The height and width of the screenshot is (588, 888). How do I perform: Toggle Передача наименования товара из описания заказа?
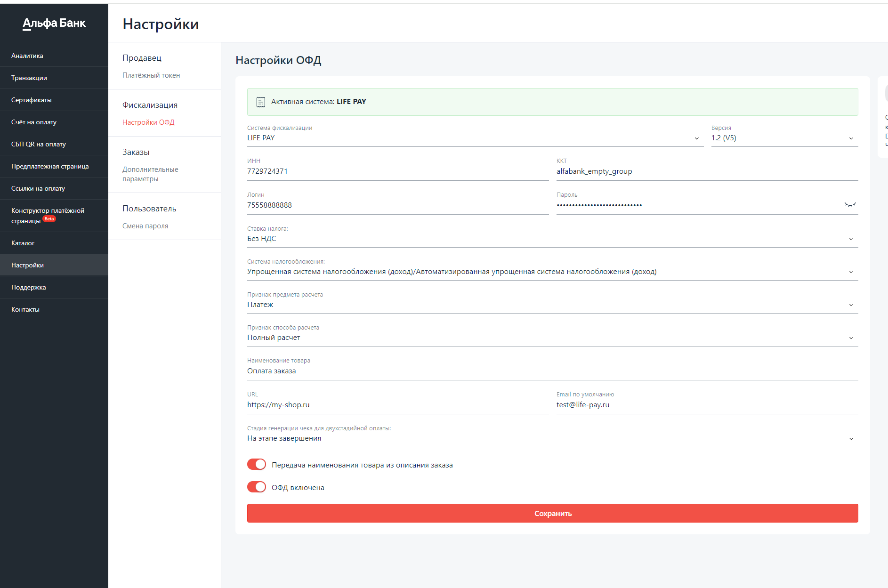(257, 465)
